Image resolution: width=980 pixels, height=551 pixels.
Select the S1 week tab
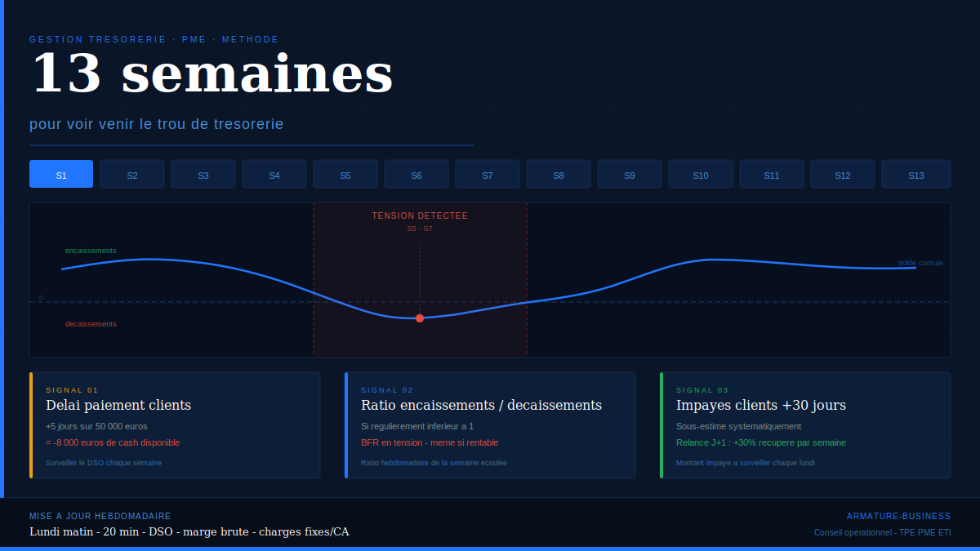tap(61, 174)
